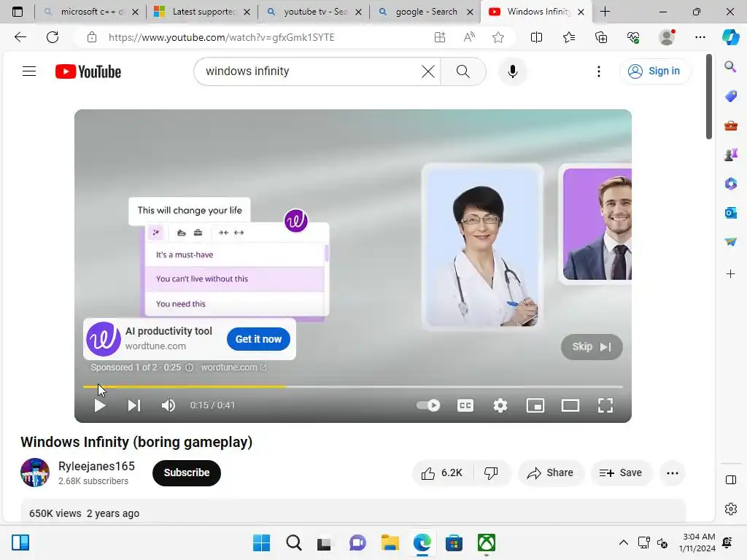Open sidebar Search tool
Viewport: 747px width, 560px height.
pos(730,66)
